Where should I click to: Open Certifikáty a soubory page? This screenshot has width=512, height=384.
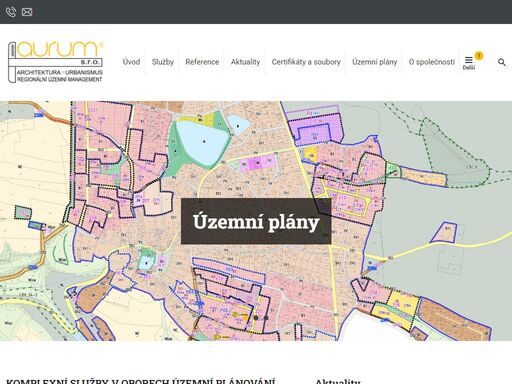pyautogui.click(x=306, y=62)
